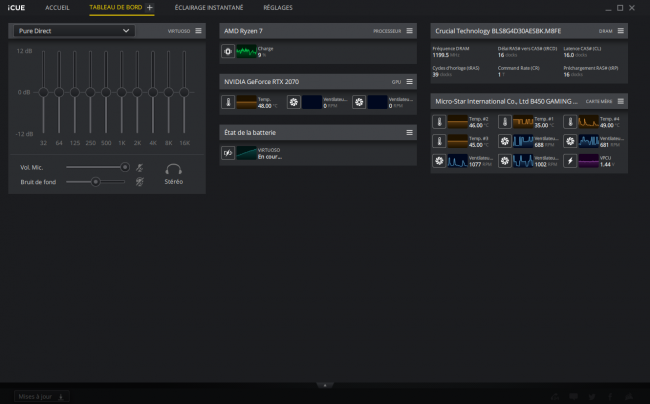Open the VIRTUOSO equalizer widget menu
Viewport: 650px width, 404px height.
point(198,31)
